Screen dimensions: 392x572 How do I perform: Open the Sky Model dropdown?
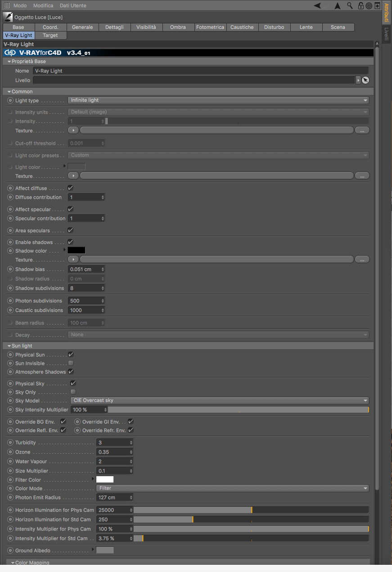[220, 401]
